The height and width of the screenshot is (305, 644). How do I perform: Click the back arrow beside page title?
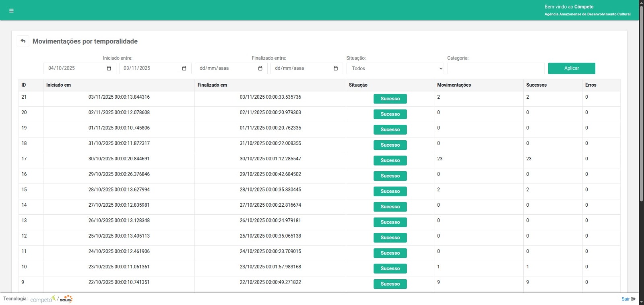pyautogui.click(x=23, y=41)
